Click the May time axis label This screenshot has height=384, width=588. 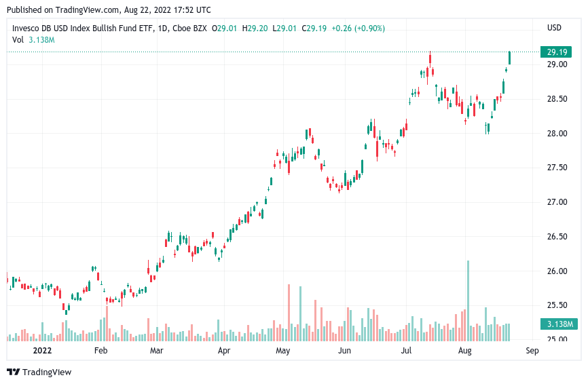click(282, 351)
